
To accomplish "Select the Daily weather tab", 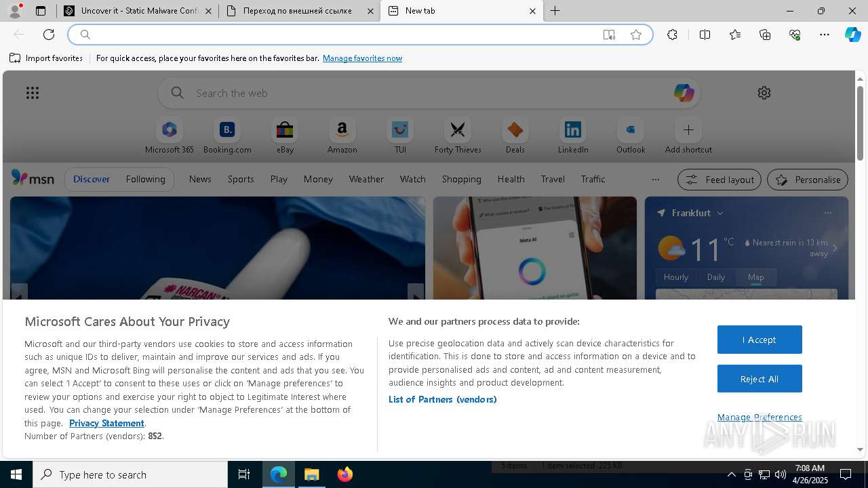I will pos(716,277).
